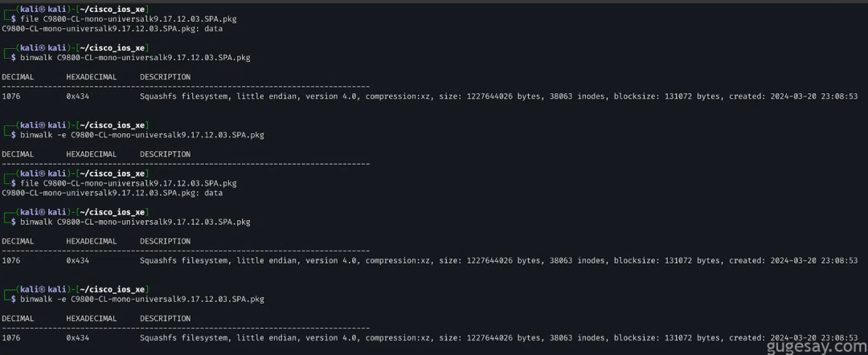
Task: Click the bottommost 'created: 2024-03-20 23:08:53' timestamp
Action: click(x=793, y=338)
